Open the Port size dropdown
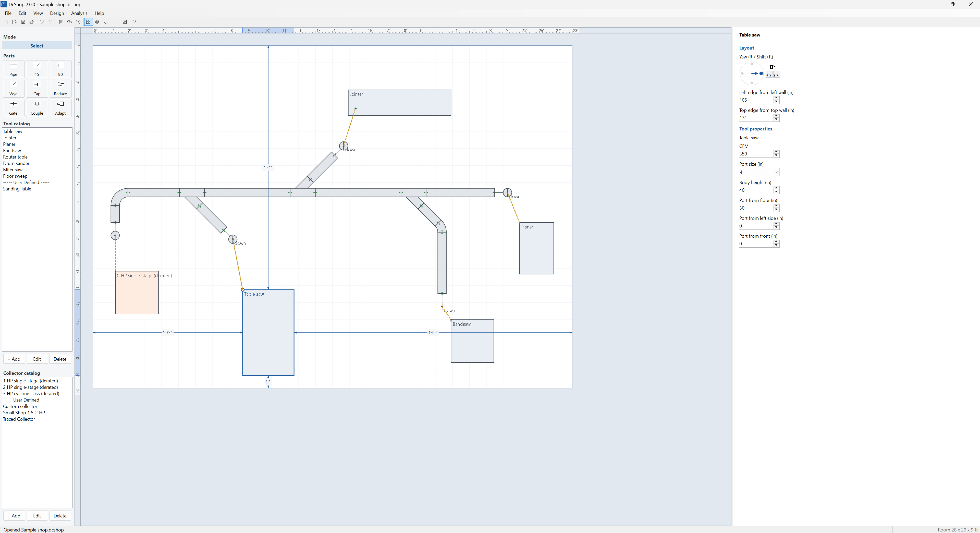Viewport: 980px width, 533px height. pos(759,172)
